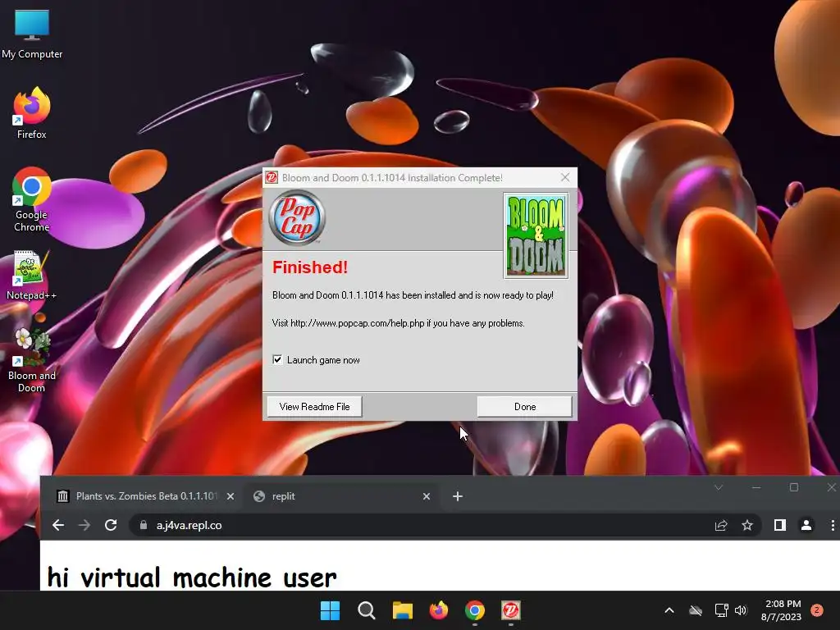
Task: Open Firefox from the taskbar
Action: [439, 610]
